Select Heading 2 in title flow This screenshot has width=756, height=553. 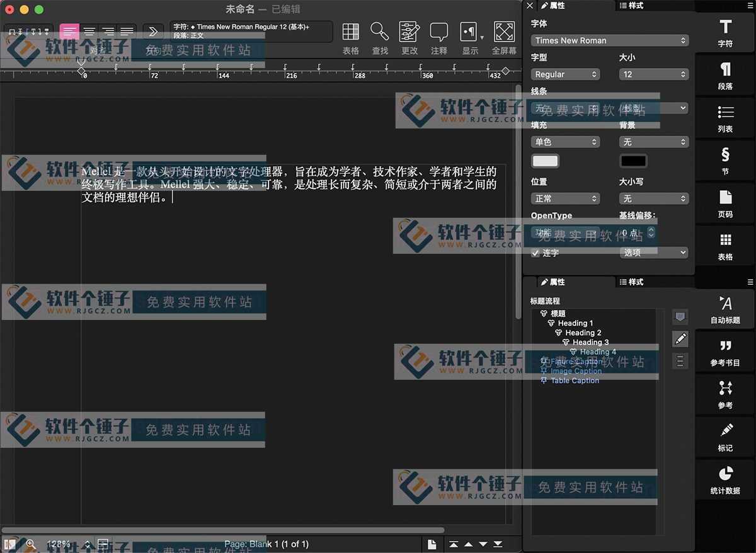coord(583,333)
